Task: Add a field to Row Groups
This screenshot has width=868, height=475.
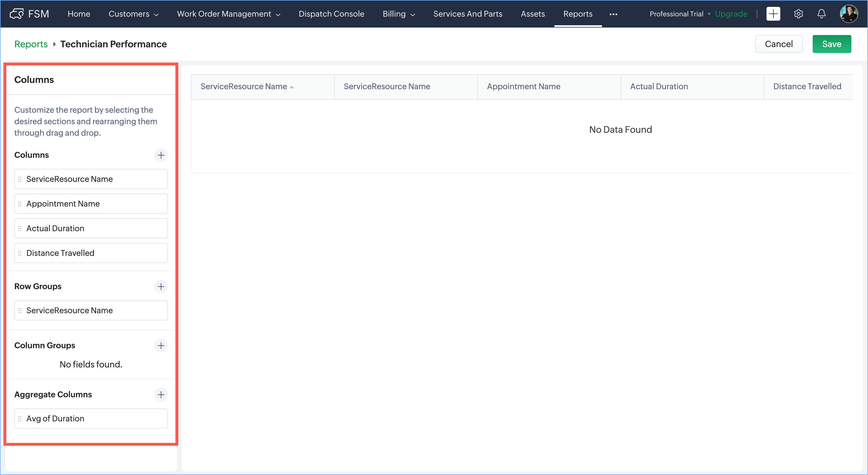Action: [161, 286]
